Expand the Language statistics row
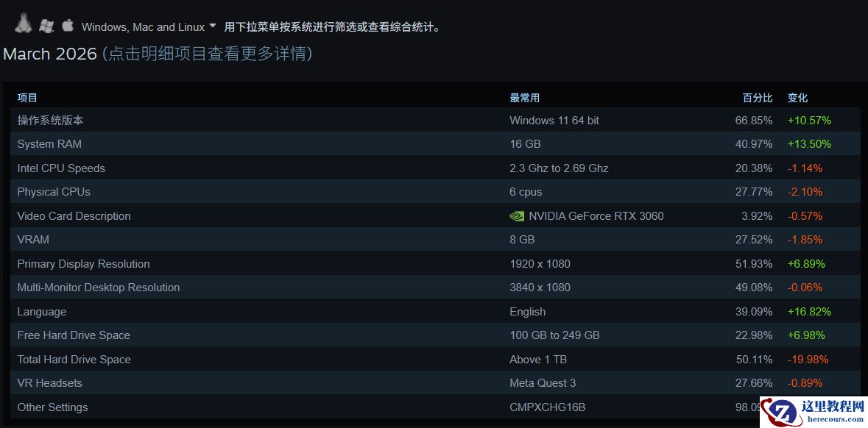 click(x=41, y=311)
